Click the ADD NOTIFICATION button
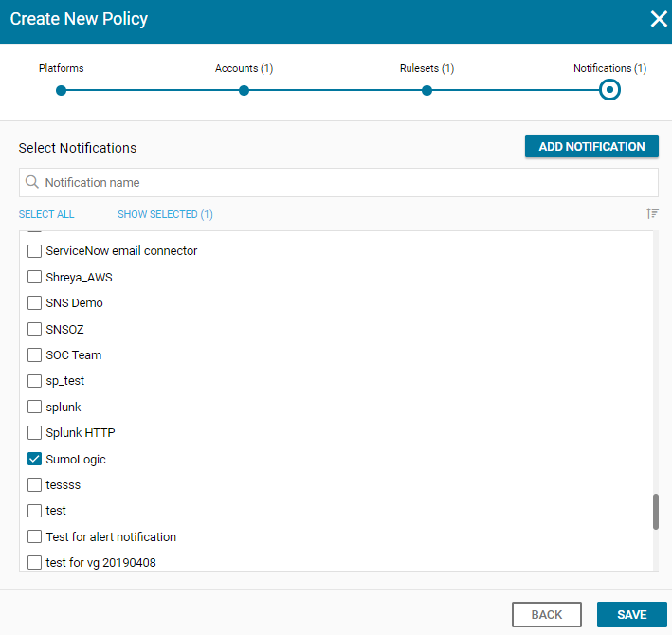The image size is (672, 635). point(591,147)
